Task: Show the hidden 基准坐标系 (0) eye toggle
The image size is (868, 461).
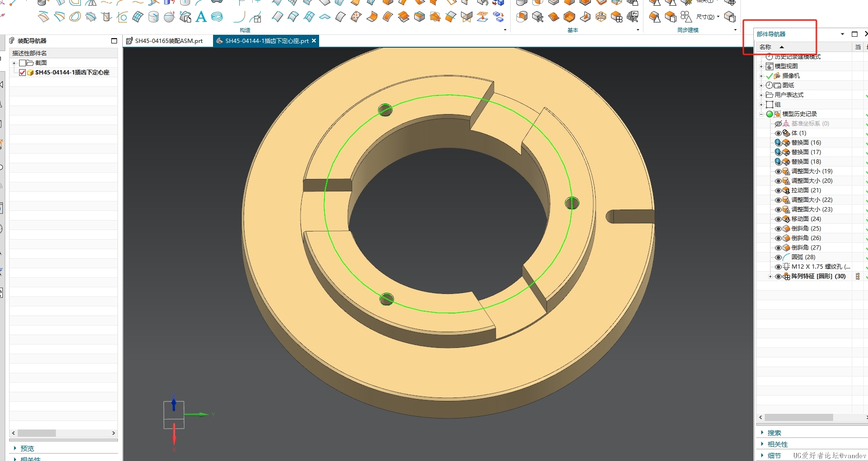Action: [x=778, y=124]
